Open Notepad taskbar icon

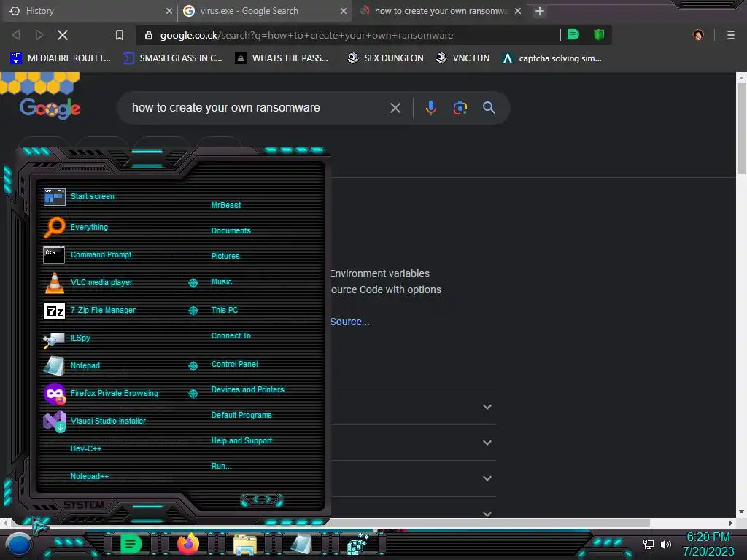coord(301,544)
